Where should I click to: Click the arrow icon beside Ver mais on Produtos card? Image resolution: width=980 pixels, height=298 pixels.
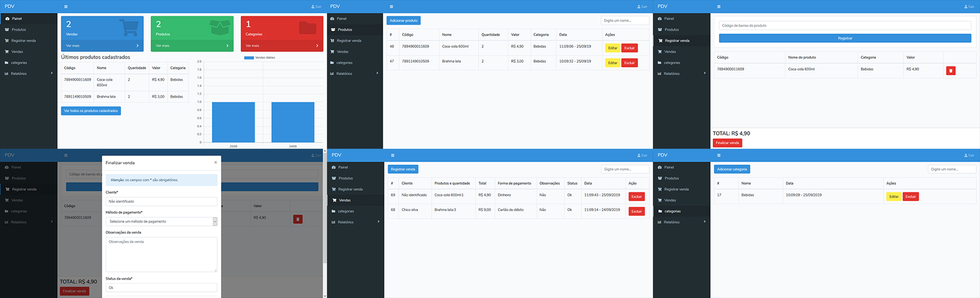[x=227, y=46]
